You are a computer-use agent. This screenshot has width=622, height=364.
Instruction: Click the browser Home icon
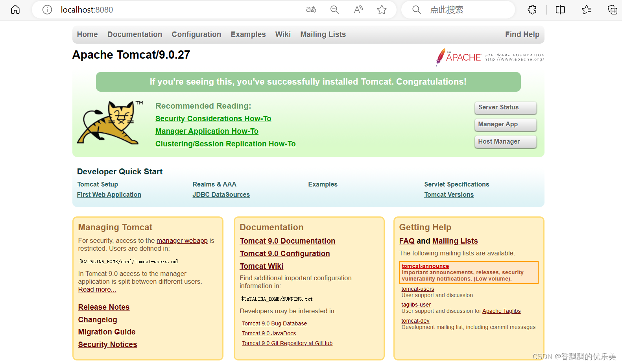pos(15,9)
